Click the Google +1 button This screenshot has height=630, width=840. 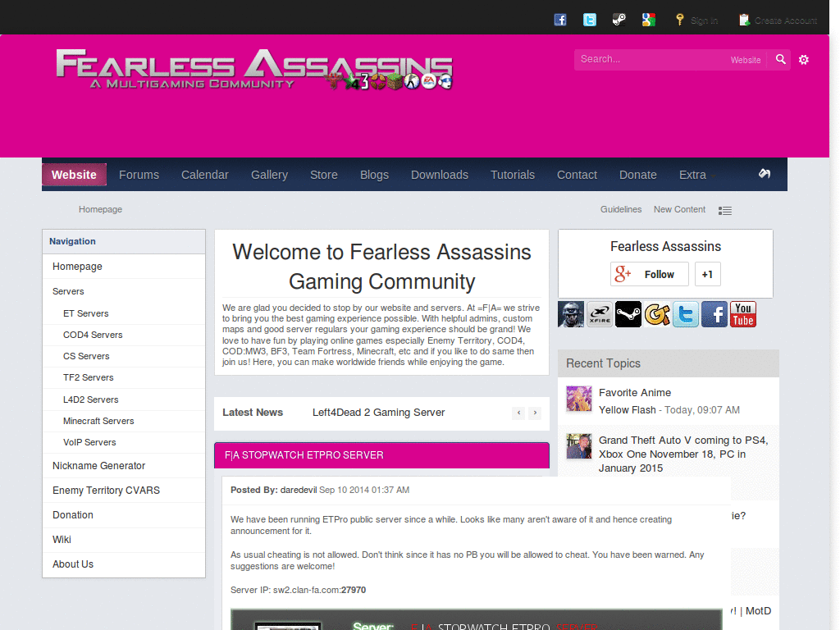click(x=708, y=274)
